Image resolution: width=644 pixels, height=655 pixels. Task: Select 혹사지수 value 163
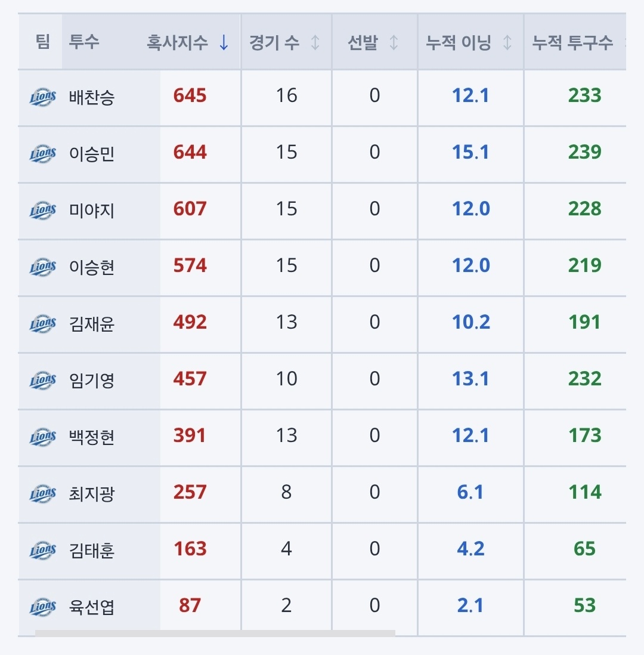point(190,548)
